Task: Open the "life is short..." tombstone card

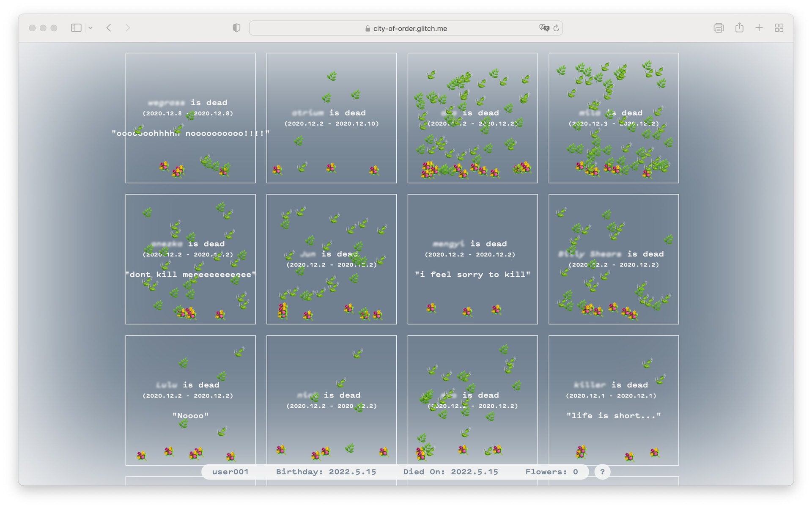Action: (613, 400)
